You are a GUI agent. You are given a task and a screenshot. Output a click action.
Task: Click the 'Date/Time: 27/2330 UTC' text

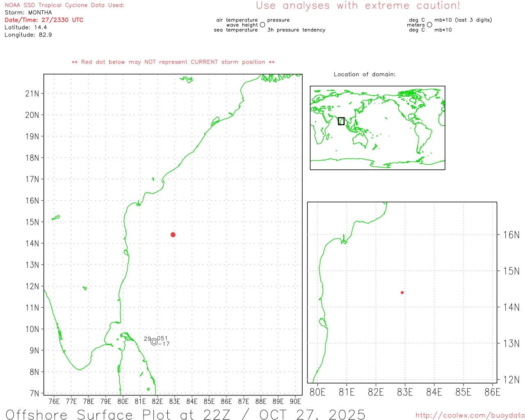coord(44,20)
